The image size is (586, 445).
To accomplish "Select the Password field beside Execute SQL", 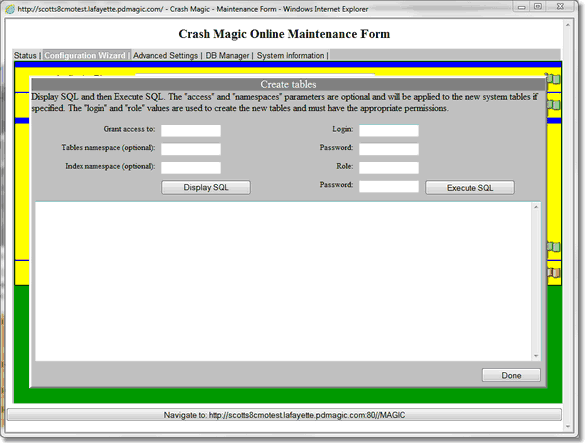I will coord(389,186).
